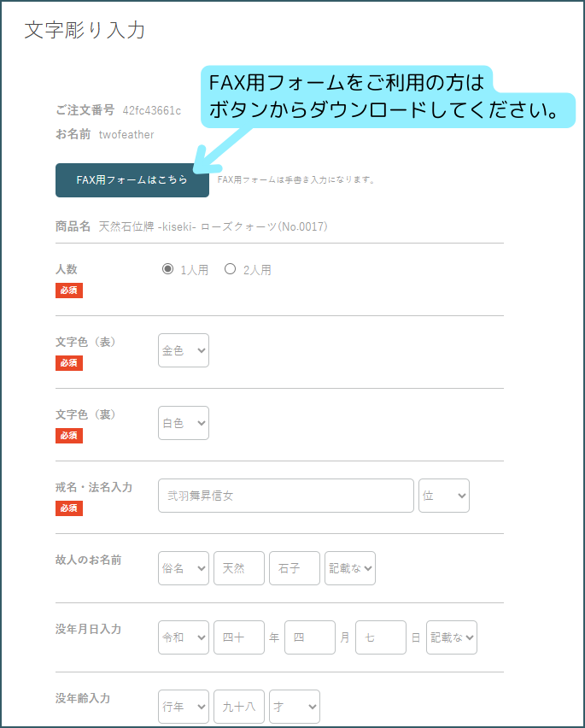Image resolution: width=585 pixels, height=728 pixels.
Task: Open the 記載なし dropdown after 日
Action: click(x=451, y=637)
